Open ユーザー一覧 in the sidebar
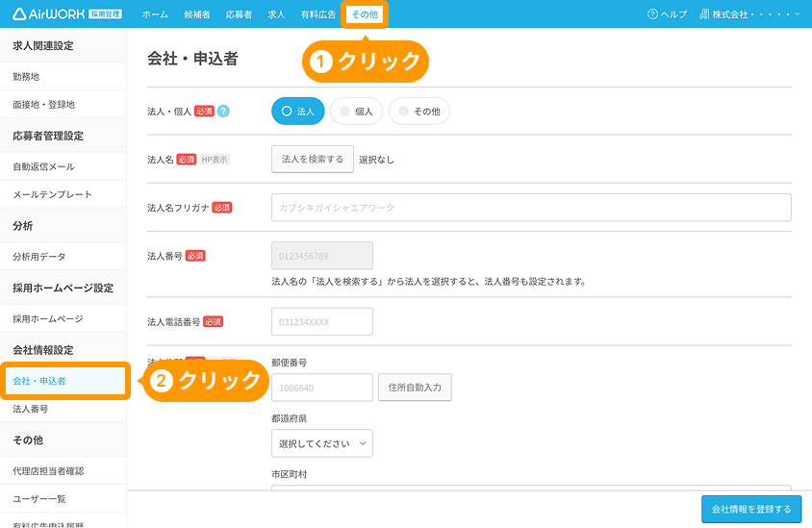The width and height of the screenshot is (812, 528). click(x=63, y=499)
